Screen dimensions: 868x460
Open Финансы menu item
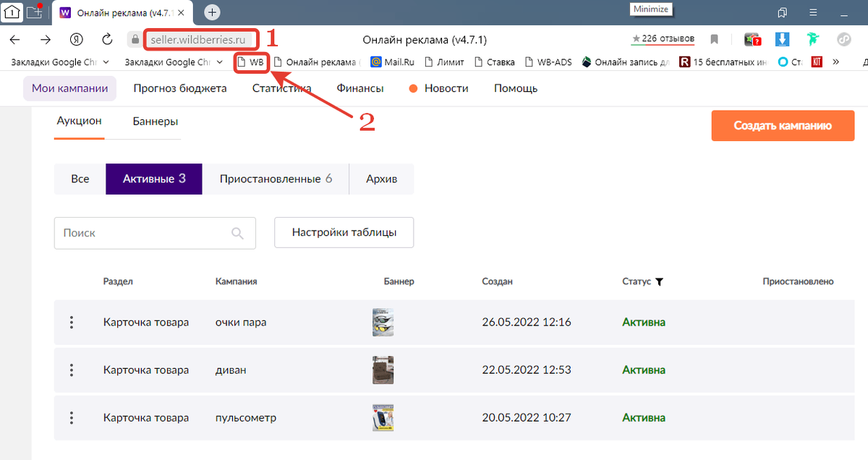point(360,88)
